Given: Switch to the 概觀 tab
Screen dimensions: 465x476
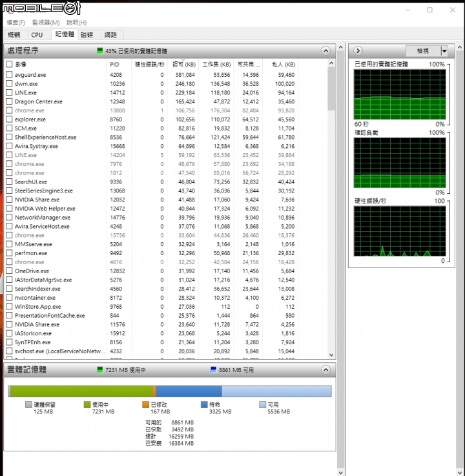Looking at the screenshot, I should 14,35.
